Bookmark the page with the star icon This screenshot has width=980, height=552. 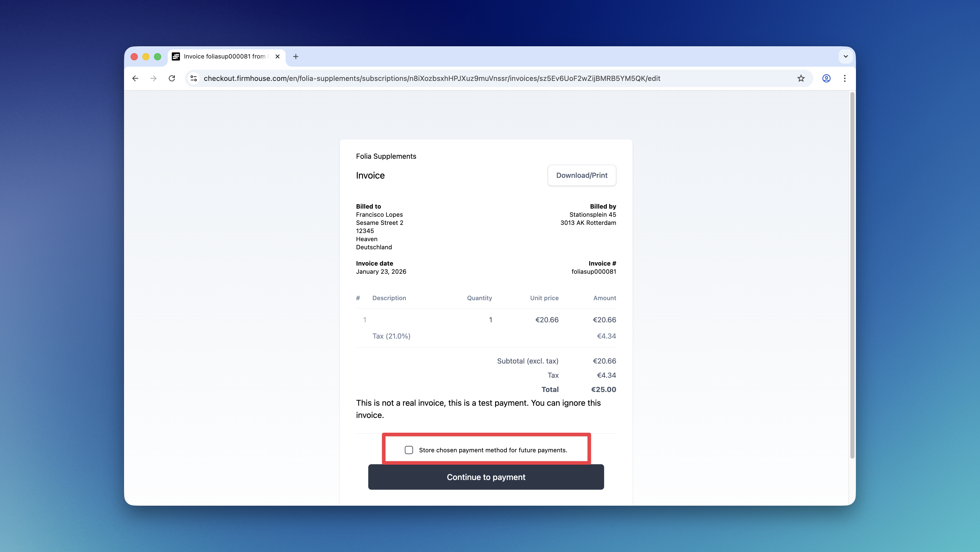point(801,78)
